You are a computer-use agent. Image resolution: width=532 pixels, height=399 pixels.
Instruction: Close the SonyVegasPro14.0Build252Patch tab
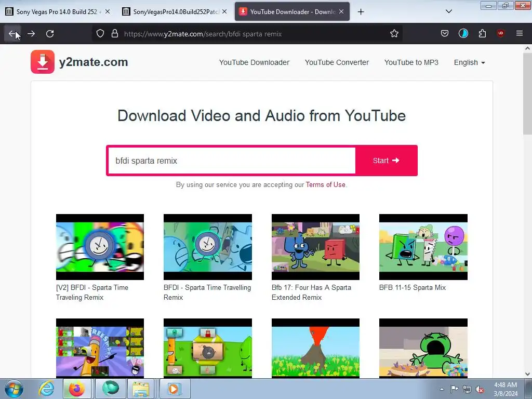[224, 11]
